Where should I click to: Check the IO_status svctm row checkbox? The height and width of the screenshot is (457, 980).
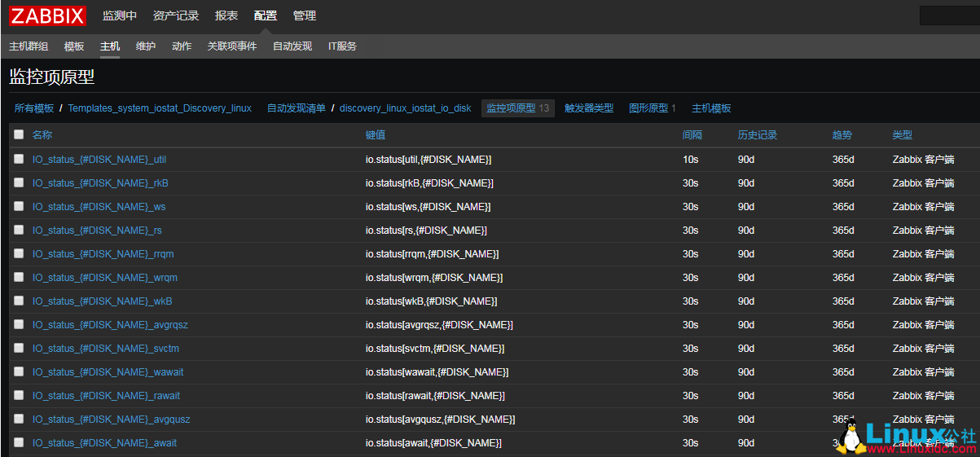coord(19,348)
